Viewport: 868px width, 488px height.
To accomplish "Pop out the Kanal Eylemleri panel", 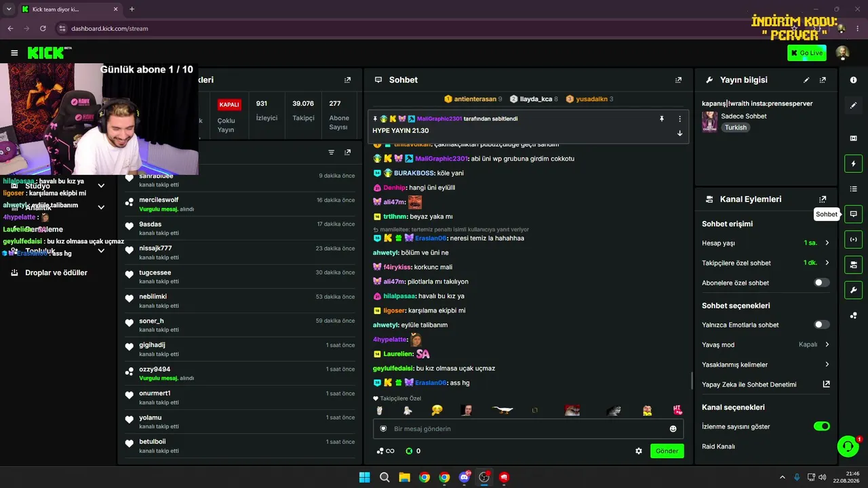I will (823, 199).
